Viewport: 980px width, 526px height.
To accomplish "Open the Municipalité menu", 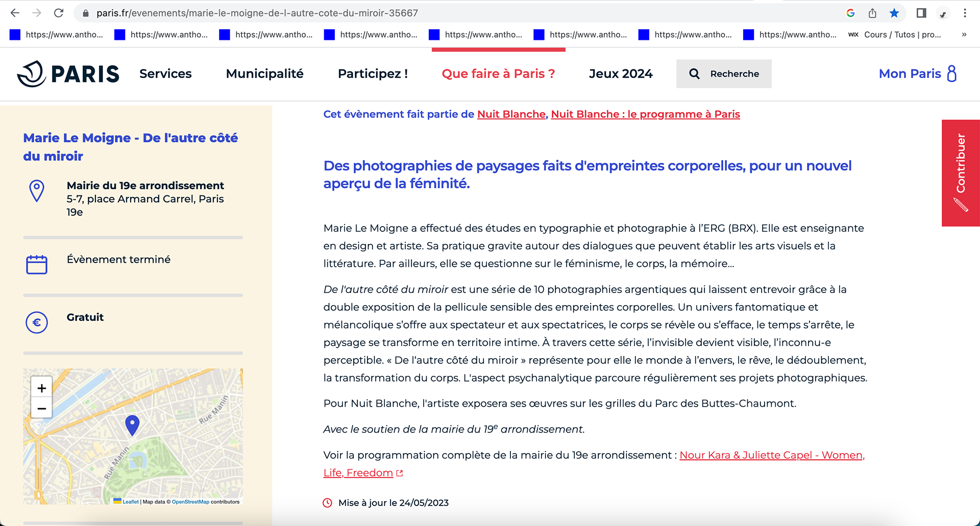I will click(x=264, y=73).
